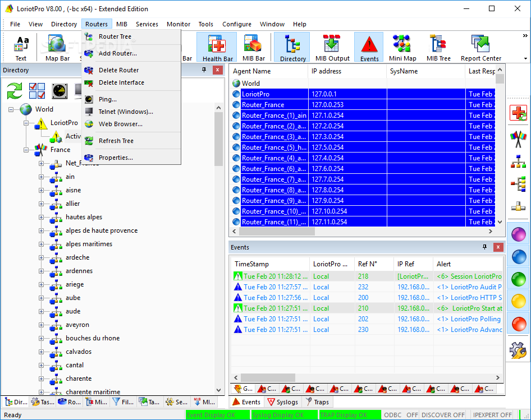Open the Configure menu

[237, 24]
